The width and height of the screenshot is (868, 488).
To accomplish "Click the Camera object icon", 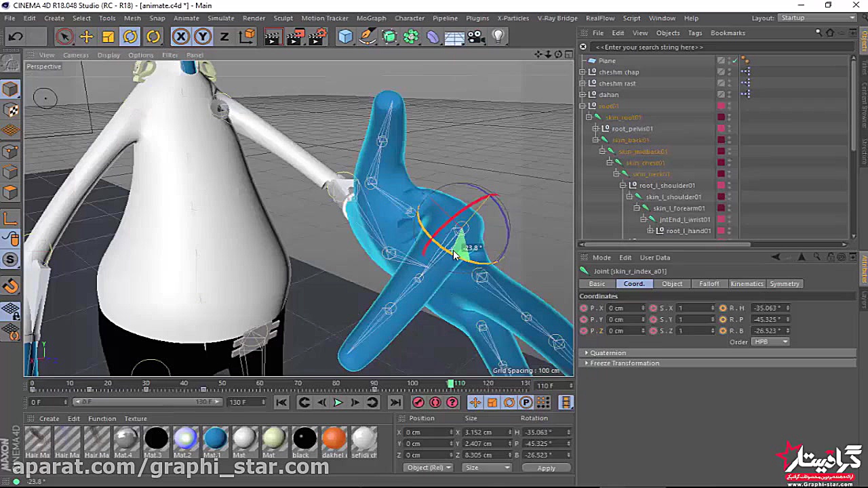I will (x=475, y=37).
